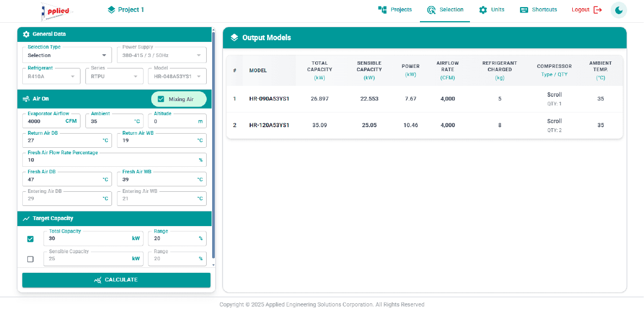This screenshot has height=313, width=644.
Task: Click the AIRFLOW RATE column header
Action: pyautogui.click(x=448, y=70)
